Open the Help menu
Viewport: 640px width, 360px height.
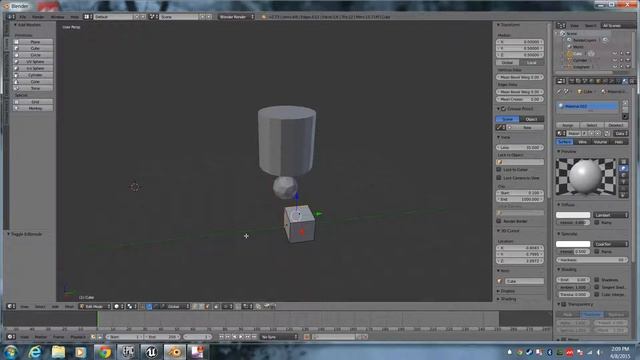tap(75, 17)
